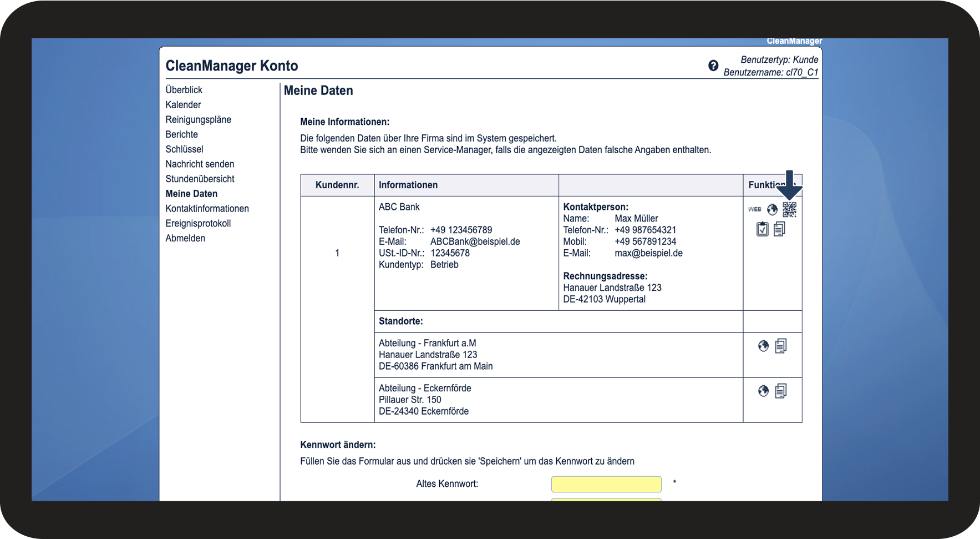Click the help question mark icon
This screenshot has width=980, height=539.
pyautogui.click(x=713, y=66)
